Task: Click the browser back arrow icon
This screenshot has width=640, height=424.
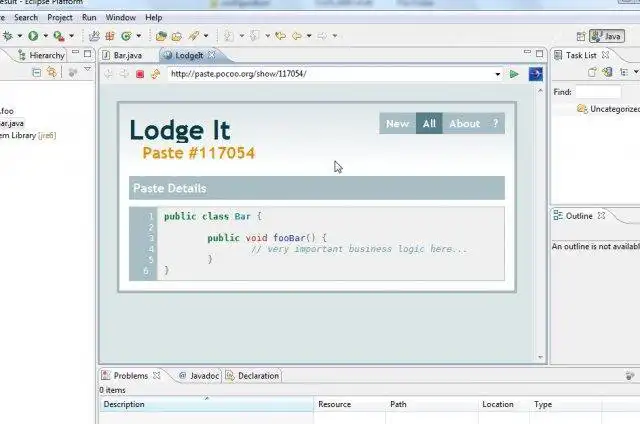Action: point(109,74)
